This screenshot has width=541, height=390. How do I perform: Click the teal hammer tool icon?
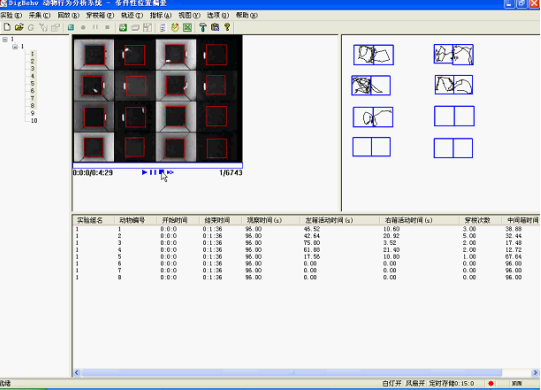(203, 27)
